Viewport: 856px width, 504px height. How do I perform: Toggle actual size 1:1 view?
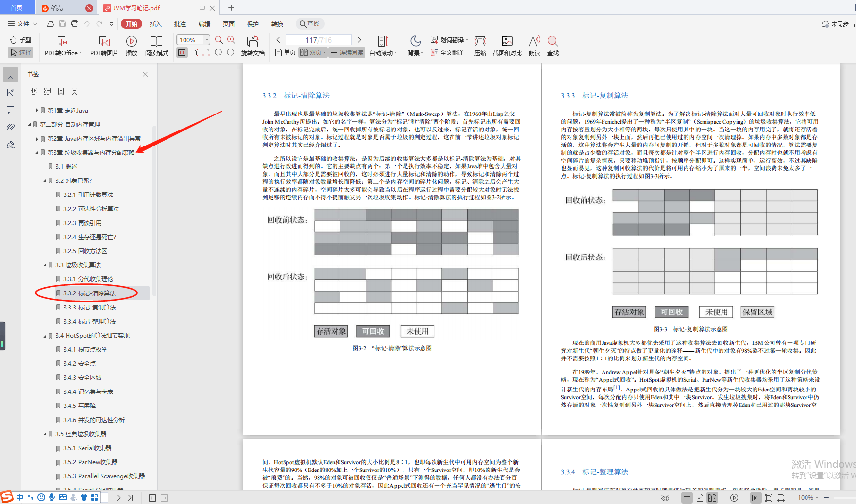pyautogui.click(x=182, y=52)
